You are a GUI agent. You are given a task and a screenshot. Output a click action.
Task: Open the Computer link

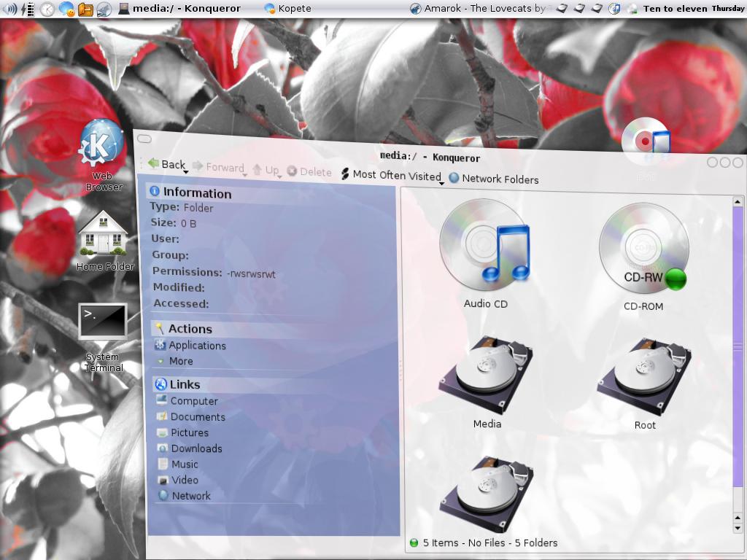[x=187, y=401]
